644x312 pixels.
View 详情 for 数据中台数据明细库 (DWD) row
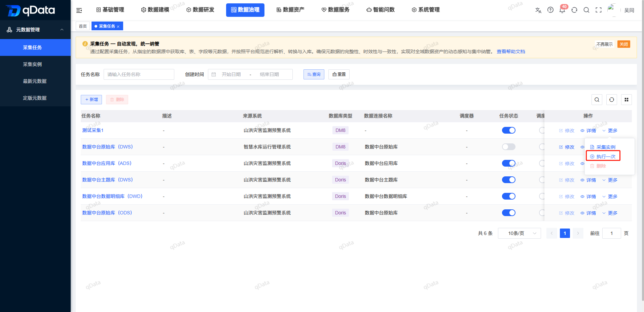click(588, 197)
